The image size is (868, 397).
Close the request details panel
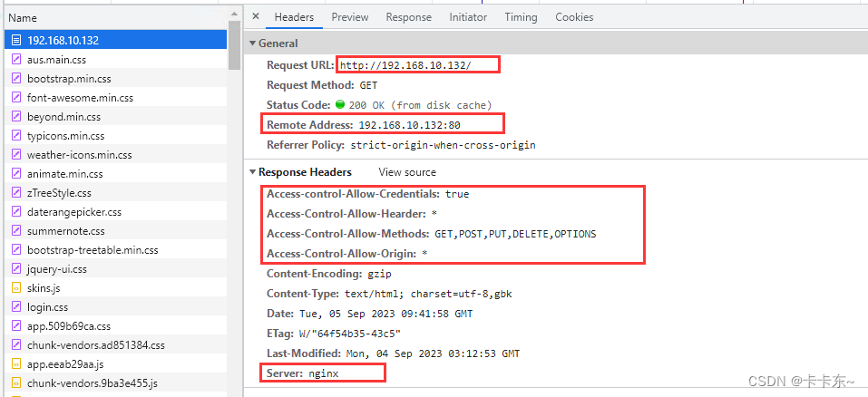[x=256, y=16]
